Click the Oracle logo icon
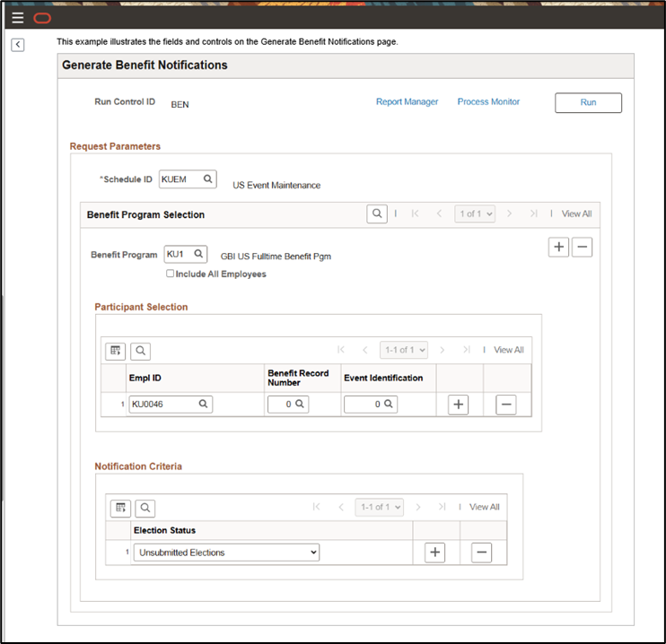The height and width of the screenshot is (644, 666). coord(42,18)
